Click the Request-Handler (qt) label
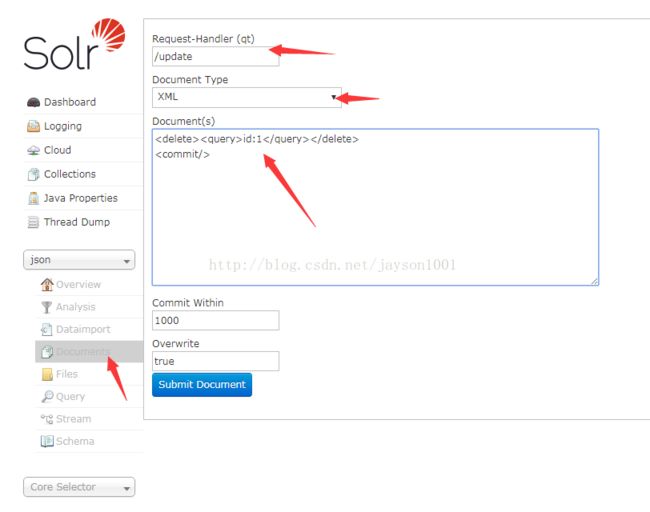 pos(203,39)
